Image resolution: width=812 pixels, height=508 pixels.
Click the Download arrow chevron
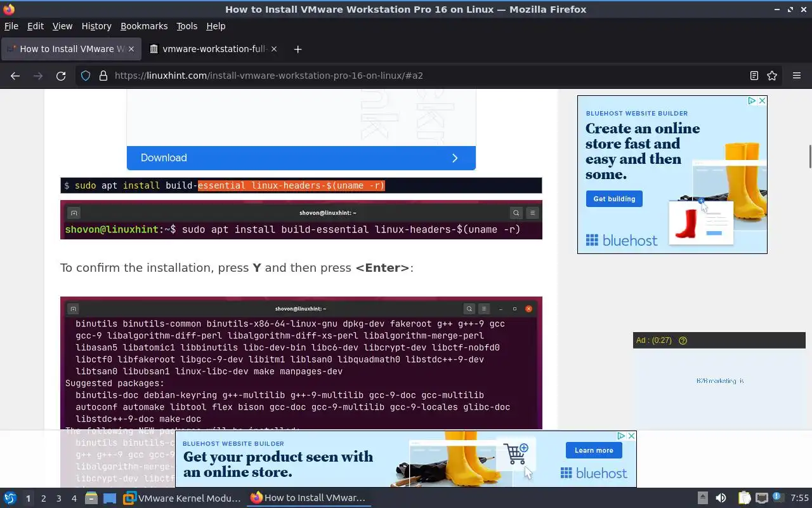[x=455, y=158]
